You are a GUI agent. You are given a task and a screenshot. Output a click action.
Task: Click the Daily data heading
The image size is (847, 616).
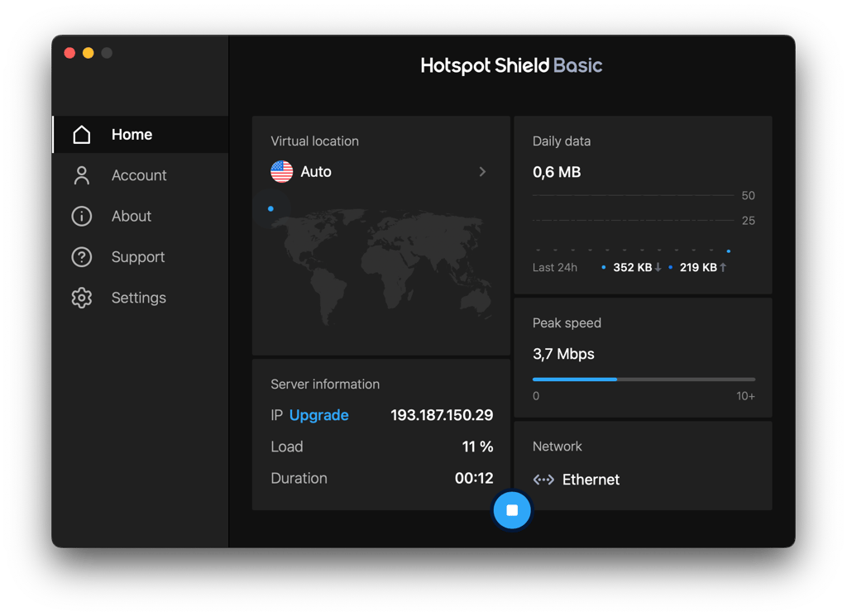pyautogui.click(x=562, y=141)
